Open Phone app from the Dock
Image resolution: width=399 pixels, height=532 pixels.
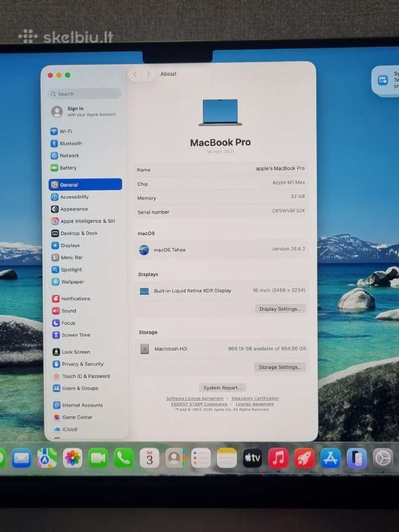[124, 458]
